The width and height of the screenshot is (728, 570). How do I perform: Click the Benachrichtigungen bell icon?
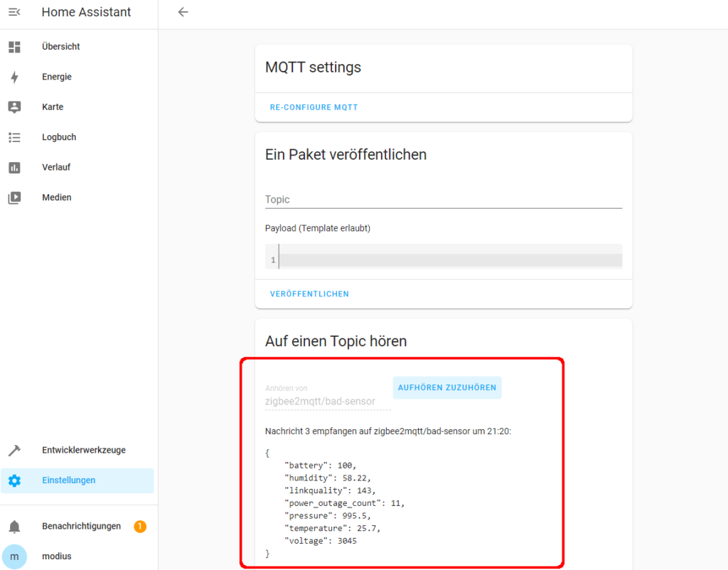coord(14,527)
